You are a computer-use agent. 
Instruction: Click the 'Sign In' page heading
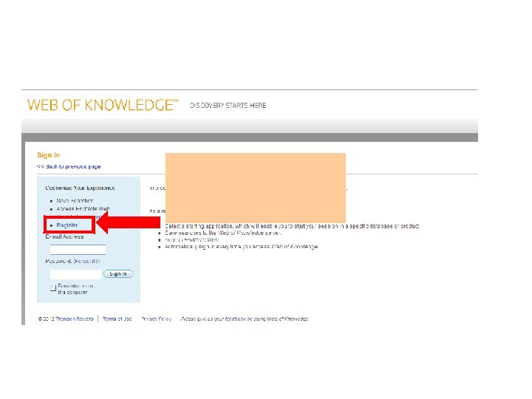click(x=49, y=155)
